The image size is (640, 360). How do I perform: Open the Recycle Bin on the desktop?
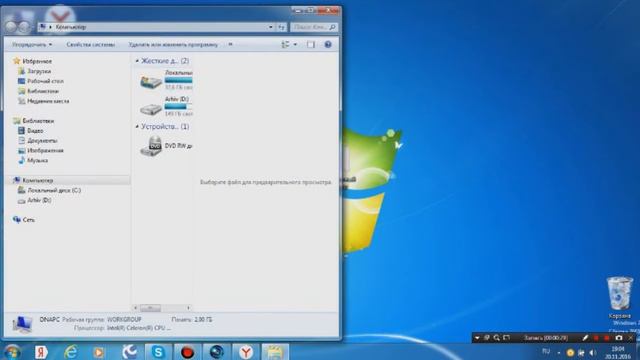pos(620,297)
